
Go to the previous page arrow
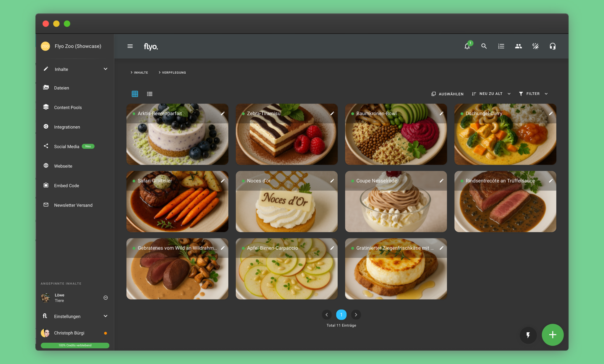327,315
